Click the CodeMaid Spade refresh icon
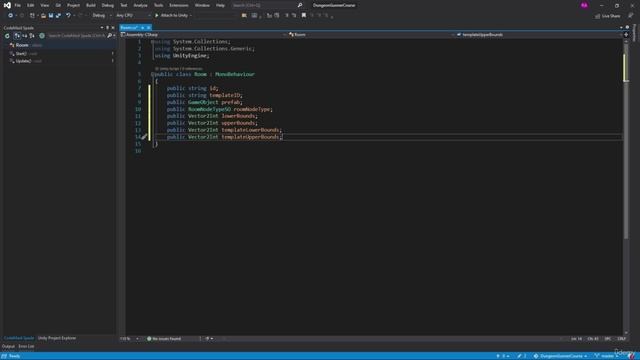 (x=7, y=36)
